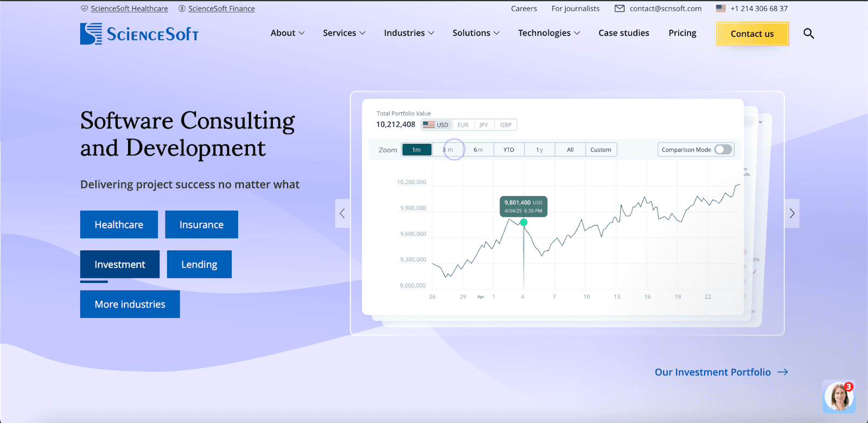Select GBP currency option
Screen dimensions: 868x423
506,125
